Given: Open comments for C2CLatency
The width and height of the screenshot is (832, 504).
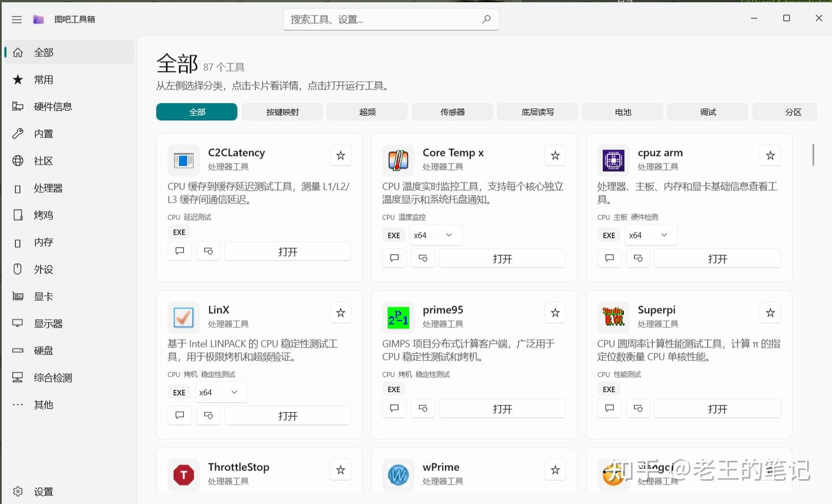Looking at the screenshot, I should tap(180, 251).
